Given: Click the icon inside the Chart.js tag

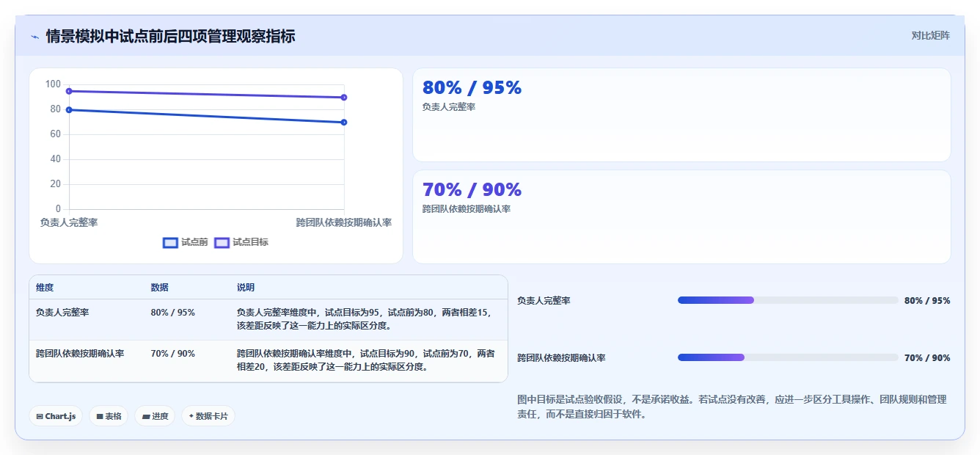Looking at the screenshot, I should tap(40, 417).
